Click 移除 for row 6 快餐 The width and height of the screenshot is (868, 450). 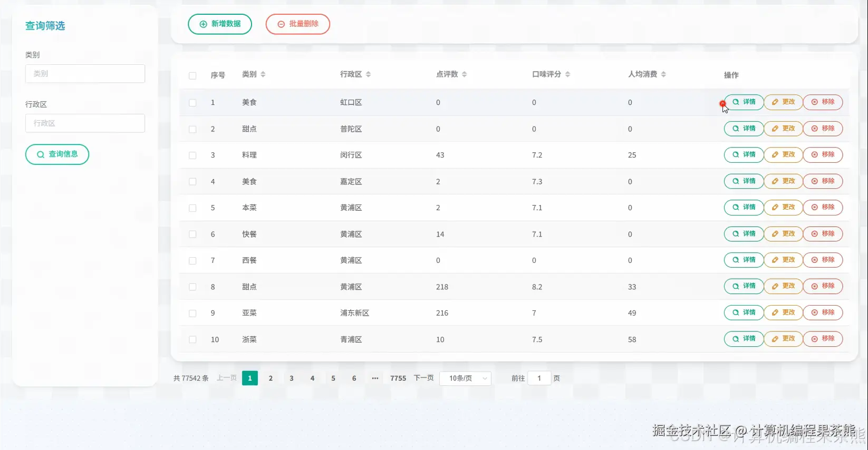823,234
